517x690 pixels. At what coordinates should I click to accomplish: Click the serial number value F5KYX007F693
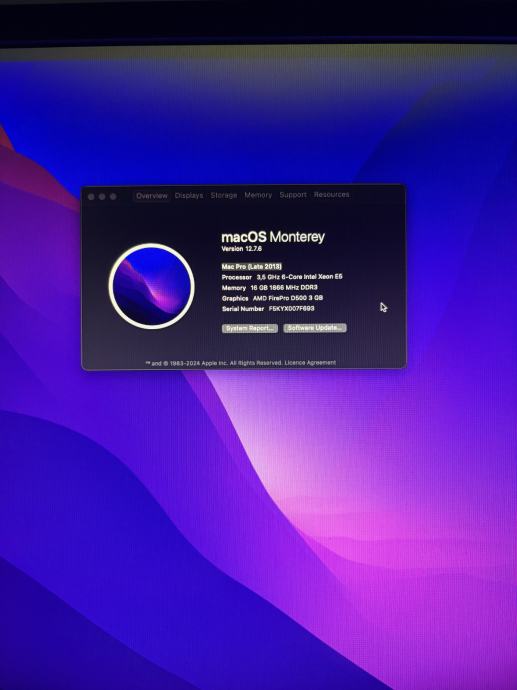(x=291, y=308)
